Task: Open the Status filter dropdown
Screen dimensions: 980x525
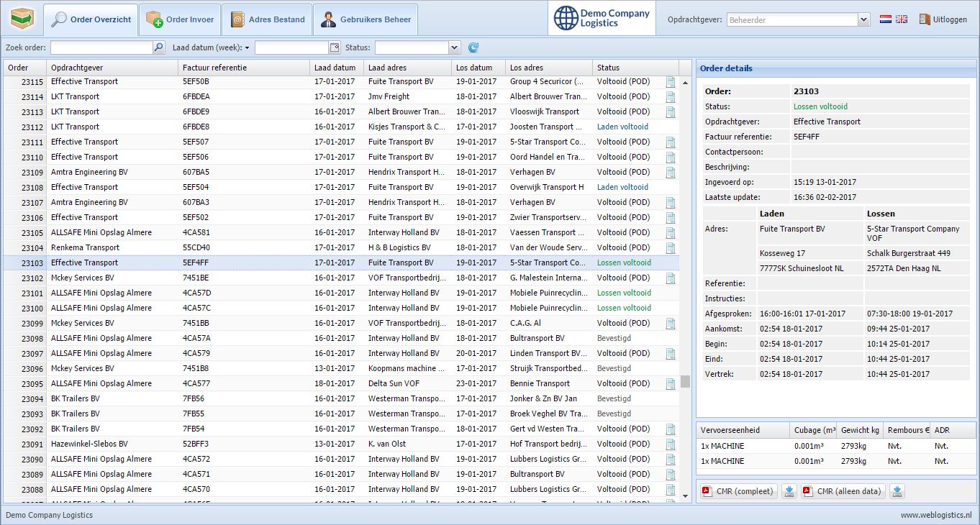Action: (454, 47)
